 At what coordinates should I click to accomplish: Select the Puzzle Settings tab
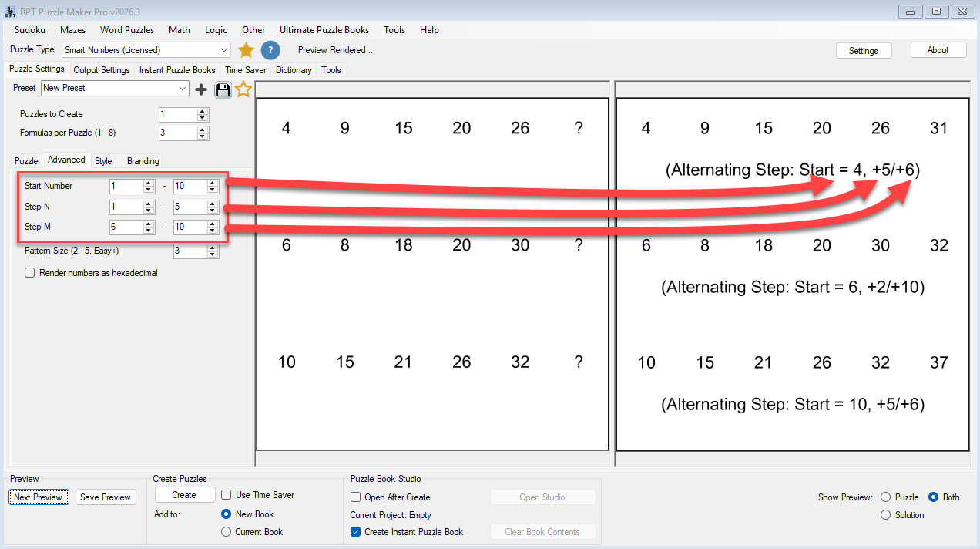point(37,69)
